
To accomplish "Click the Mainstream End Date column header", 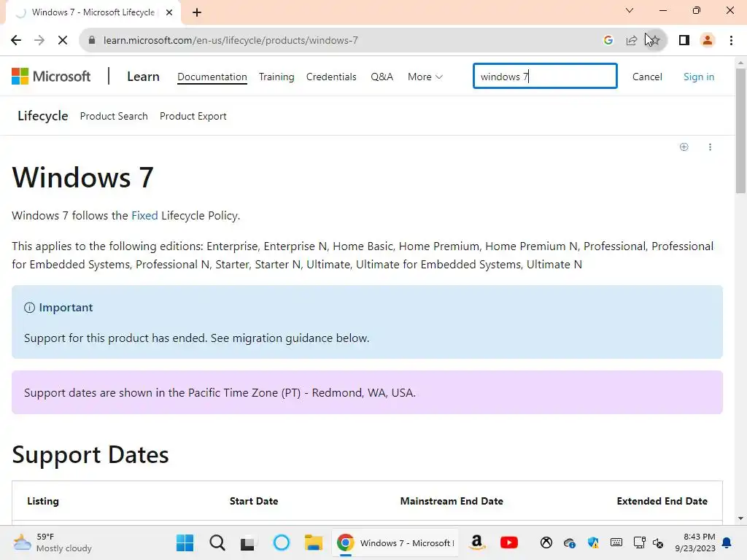I will (x=452, y=501).
